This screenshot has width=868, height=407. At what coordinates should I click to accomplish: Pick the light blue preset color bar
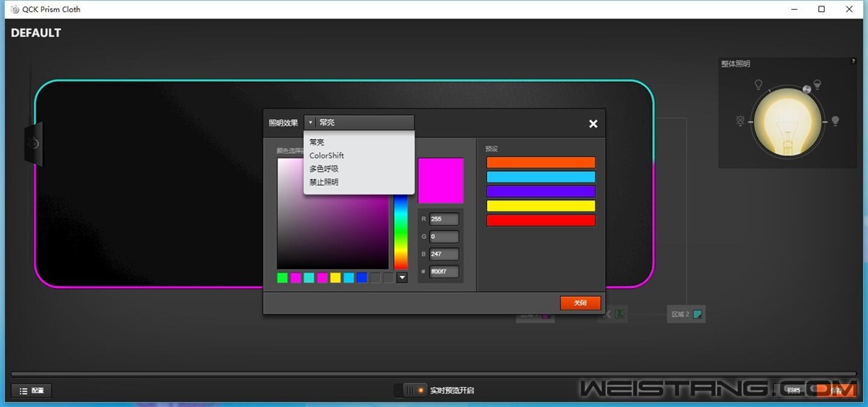tap(541, 177)
